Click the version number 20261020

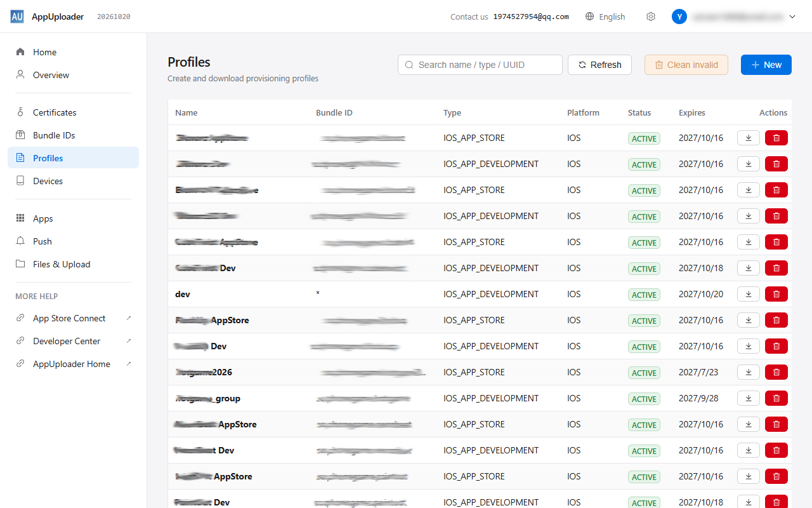click(x=114, y=17)
